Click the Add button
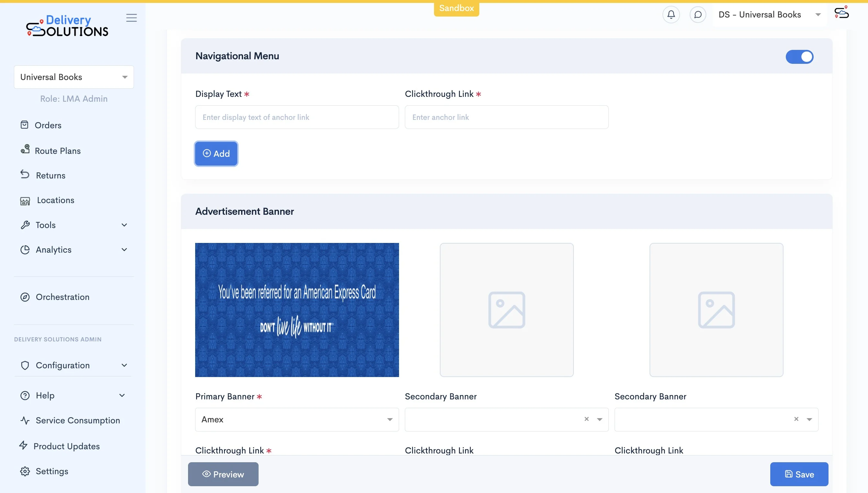 click(216, 154)
